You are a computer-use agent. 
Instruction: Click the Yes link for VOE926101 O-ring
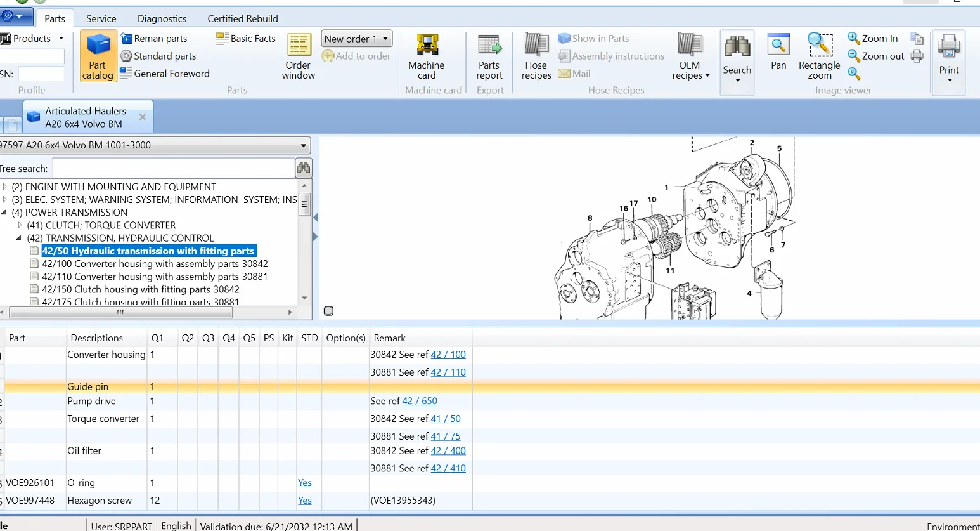305,483
